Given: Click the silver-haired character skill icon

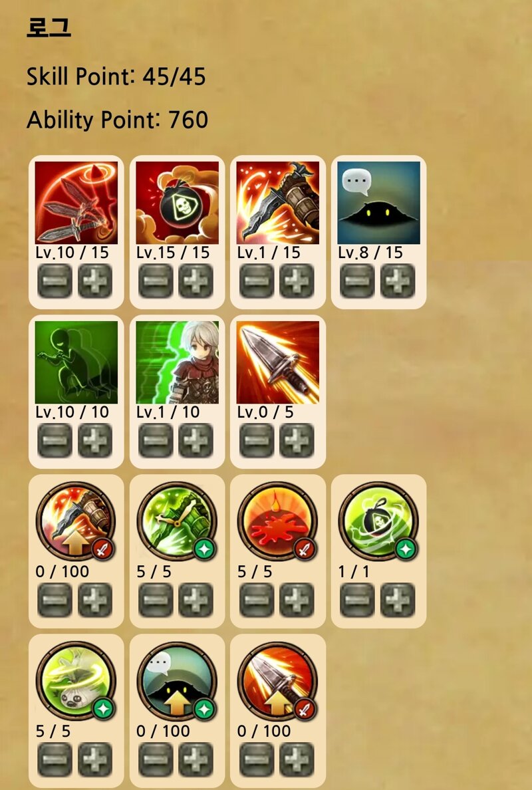Looking at the screenshot, I should click(x=178, y=362).
